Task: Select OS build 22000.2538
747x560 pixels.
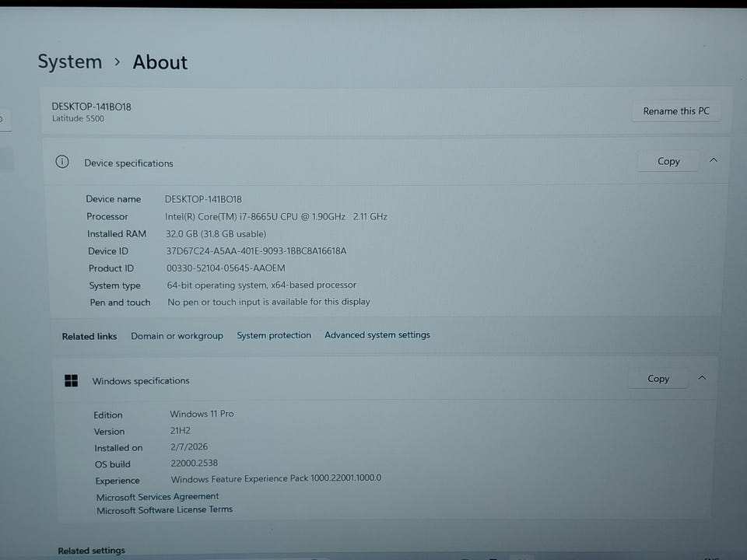Action: pos(195,463)
